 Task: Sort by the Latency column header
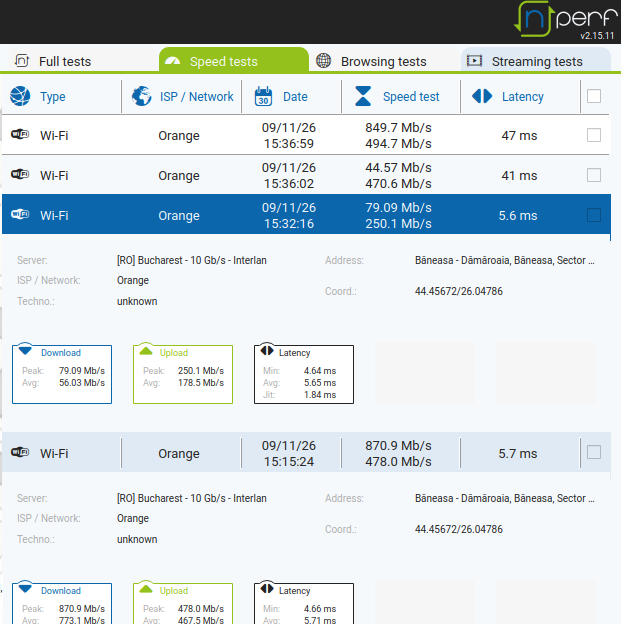click(523, 96)
